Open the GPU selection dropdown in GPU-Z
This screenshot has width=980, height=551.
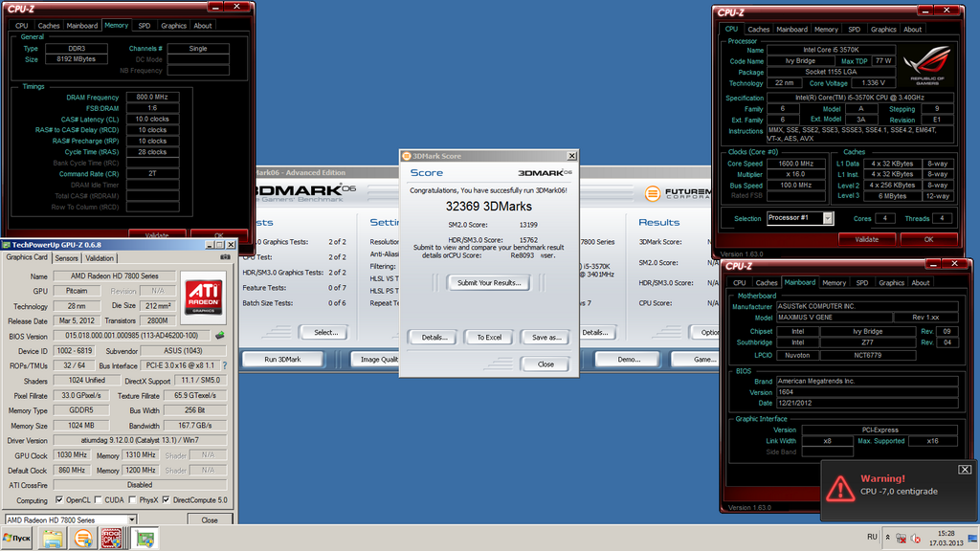point(132,519)
